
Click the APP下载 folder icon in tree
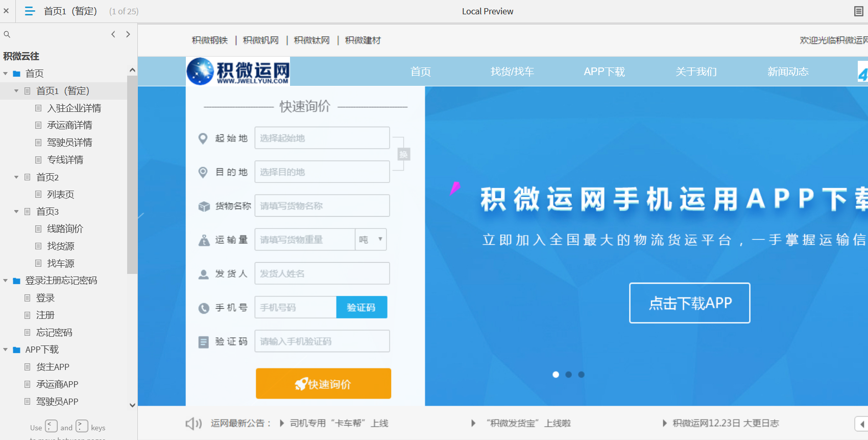click(x=16, y=350)
